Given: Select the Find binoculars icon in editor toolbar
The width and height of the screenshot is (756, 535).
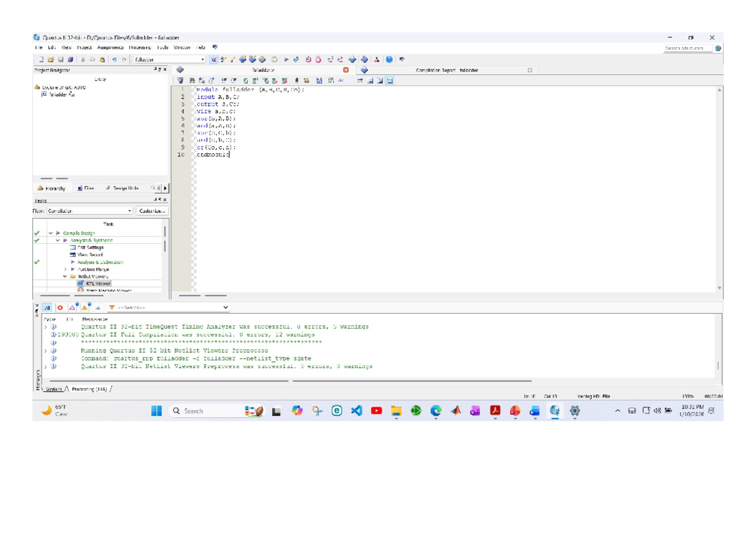Looking at the screenshot, I should (192, 80).
